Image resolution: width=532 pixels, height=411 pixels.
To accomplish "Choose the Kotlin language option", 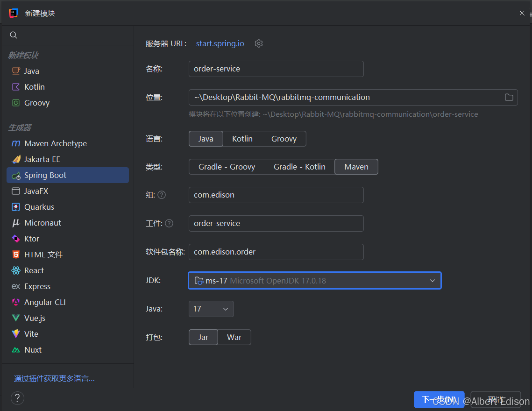I will 242,139.
